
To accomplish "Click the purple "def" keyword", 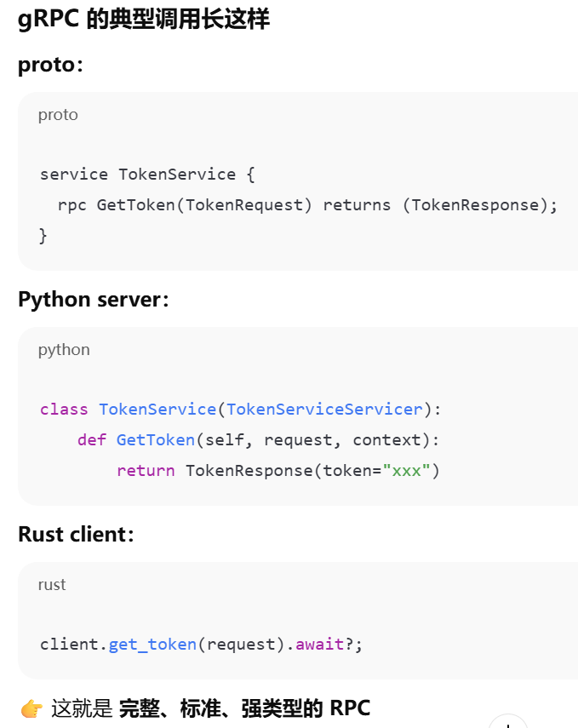I will pos(92,439).
